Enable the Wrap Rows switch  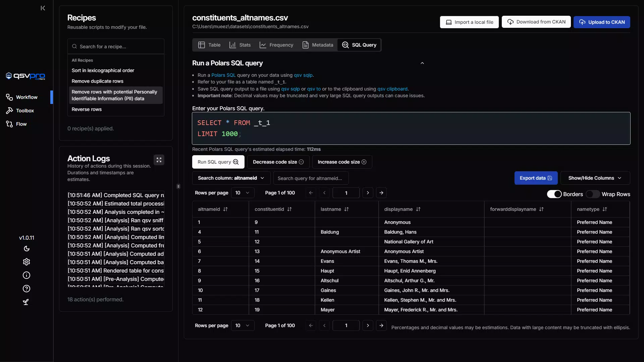point(593,194)
